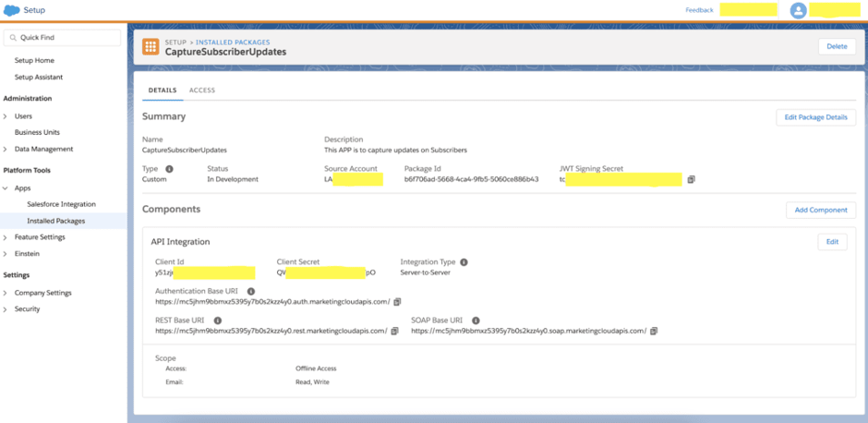The height and width of the screenshot is (423, 868).
Task: Copy the REST Base URI
Action: [x=394, y=331]
